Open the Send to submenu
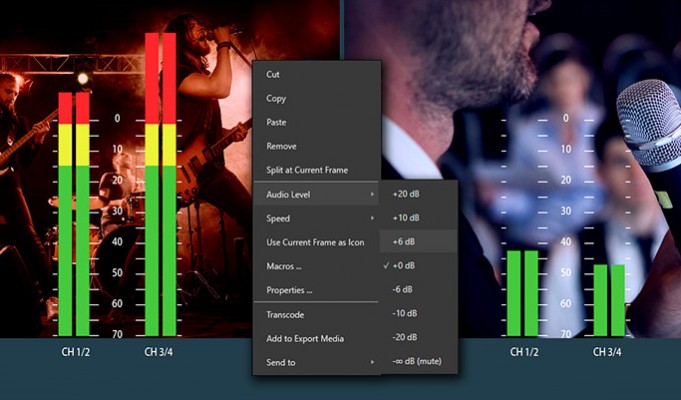This screenshot has height=400, width=681. (317, 362)
